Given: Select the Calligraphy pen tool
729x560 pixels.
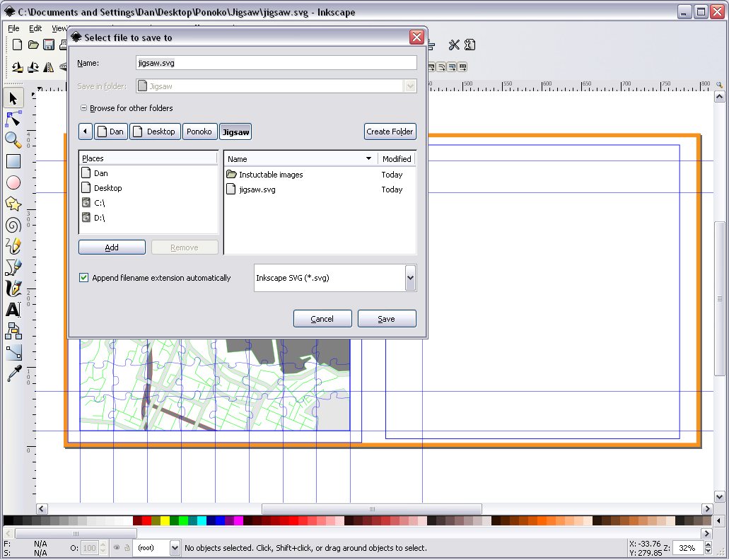Looking at the screenshot, I should 13,288.
